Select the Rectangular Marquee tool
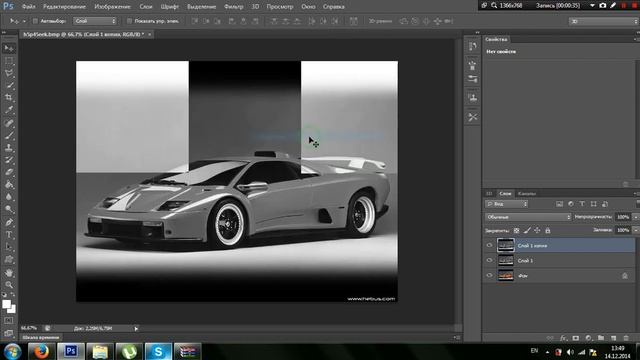This screenshot has width=640, height=360. click(9, 61)
